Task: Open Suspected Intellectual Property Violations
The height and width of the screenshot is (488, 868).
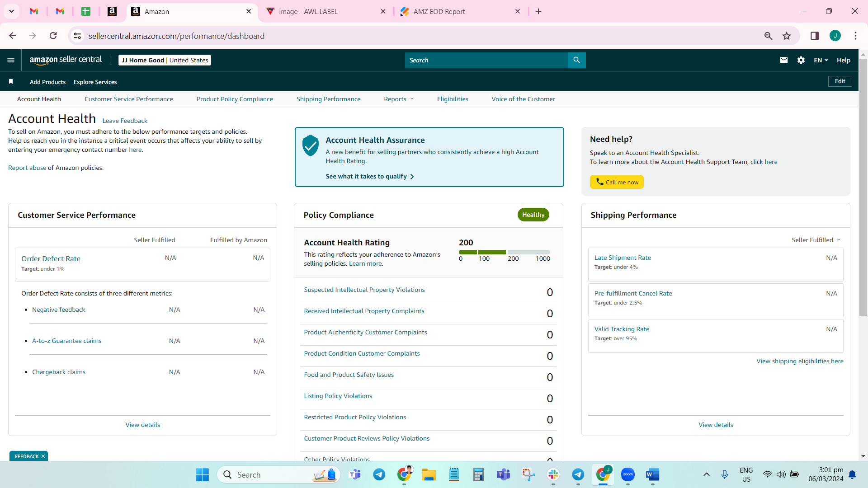Action: pyautogui.click(x=364, y=290)
